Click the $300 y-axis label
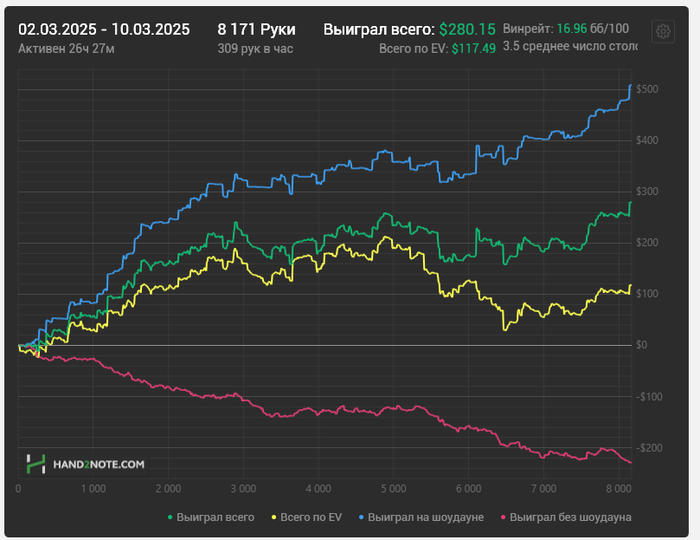The width and height of the screenshot is (700, 540). coord(647,191)
